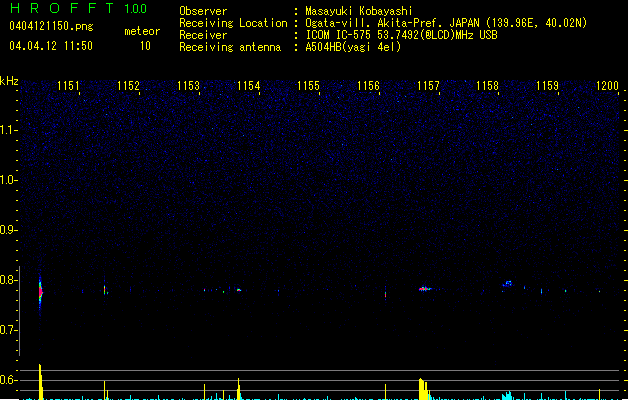Click the date stamp 04.04.12 11:50
The image size is (629, 400).
51,46
